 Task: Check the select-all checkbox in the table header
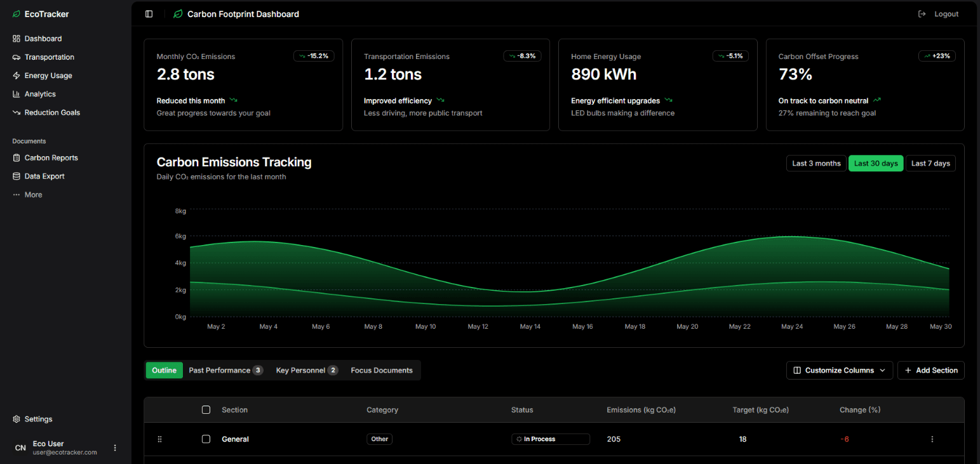[x=206, y=409]
